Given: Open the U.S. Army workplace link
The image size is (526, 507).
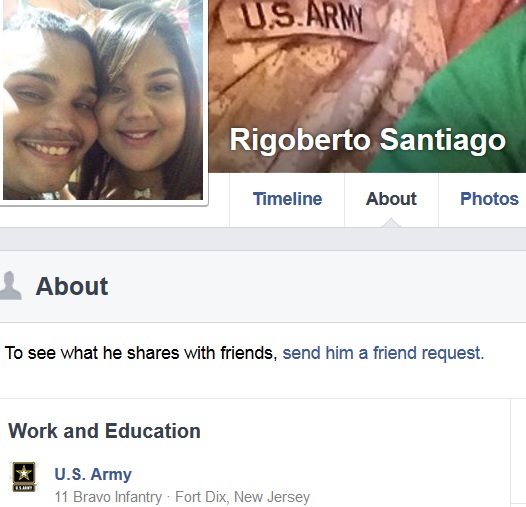Looking at the screenshot, I should tap(93, 474).
